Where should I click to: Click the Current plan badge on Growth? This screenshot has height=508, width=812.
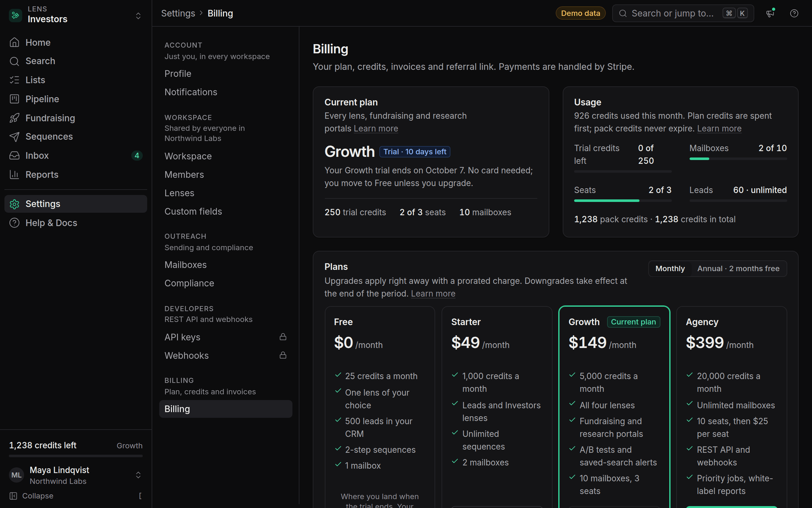(x=633, y=322)
